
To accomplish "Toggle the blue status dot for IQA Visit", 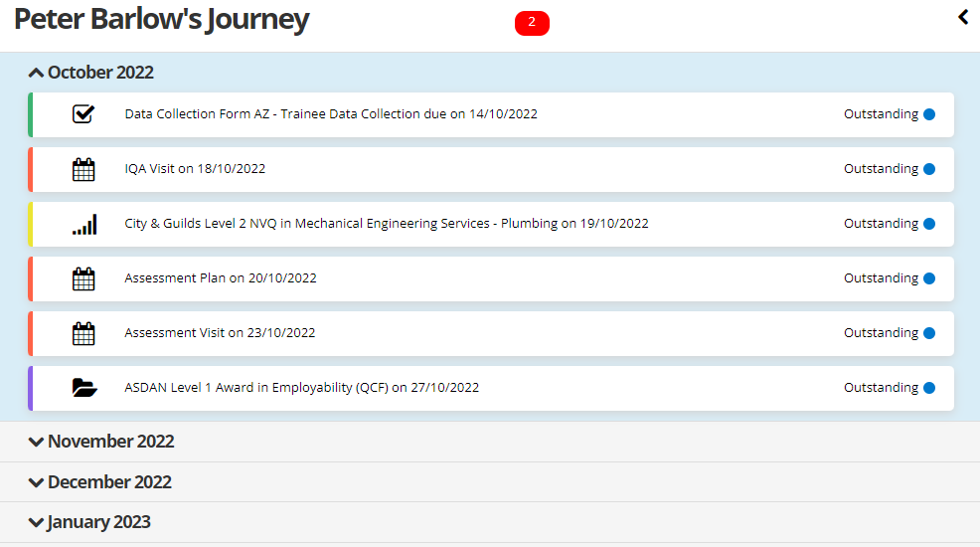I will (x=929, y=169).
